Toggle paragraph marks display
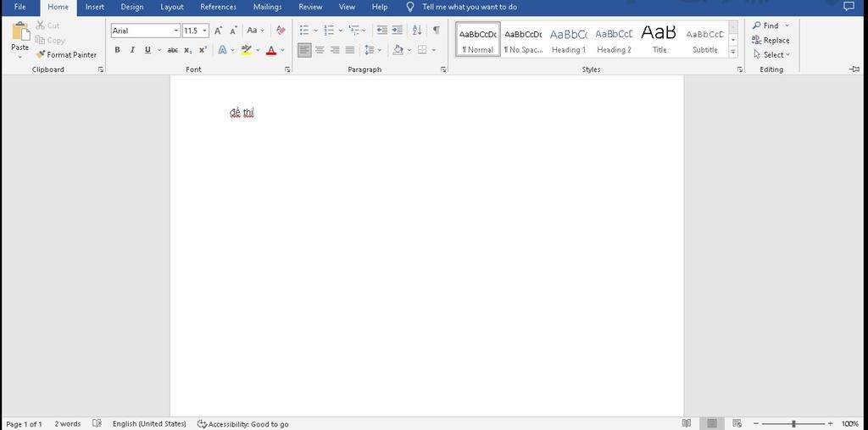The width and height of the screenshot is (868, 430). click(x=437, y=31)
